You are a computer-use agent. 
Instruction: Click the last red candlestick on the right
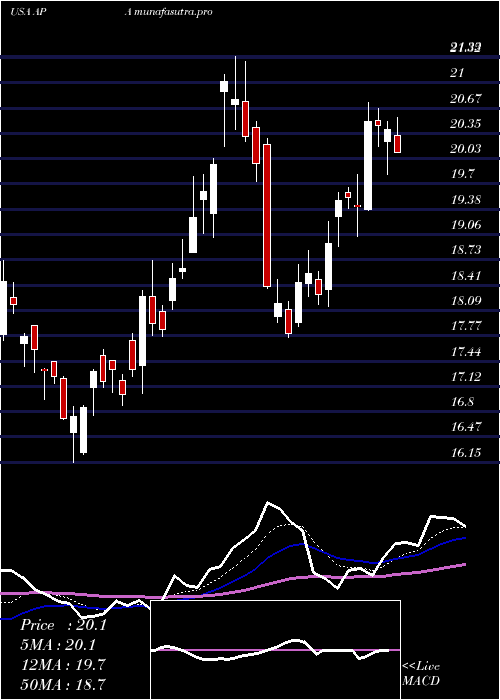(x=397, y=144)
